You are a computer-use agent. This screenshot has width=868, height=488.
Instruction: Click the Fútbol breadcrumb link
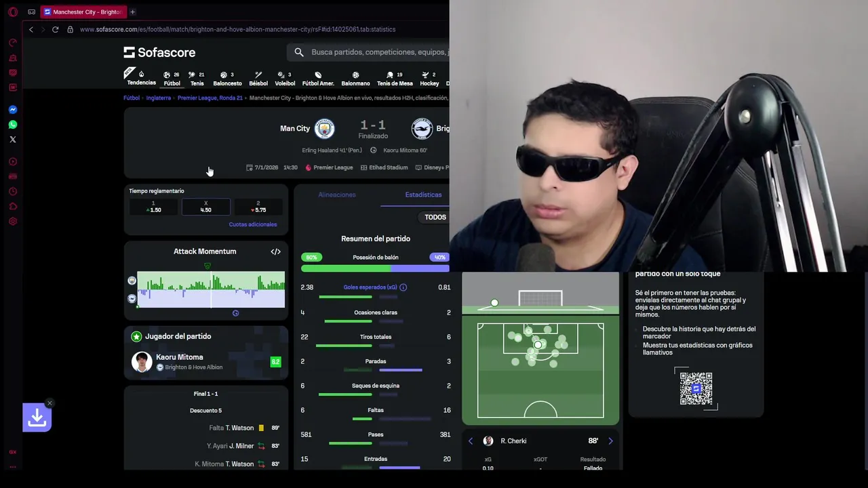point(132,98)
